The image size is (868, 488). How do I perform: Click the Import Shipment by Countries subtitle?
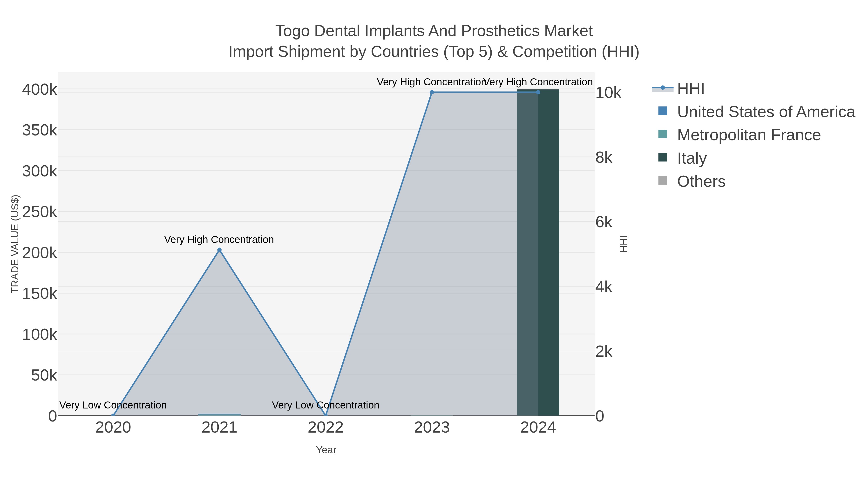pos(434,52)
